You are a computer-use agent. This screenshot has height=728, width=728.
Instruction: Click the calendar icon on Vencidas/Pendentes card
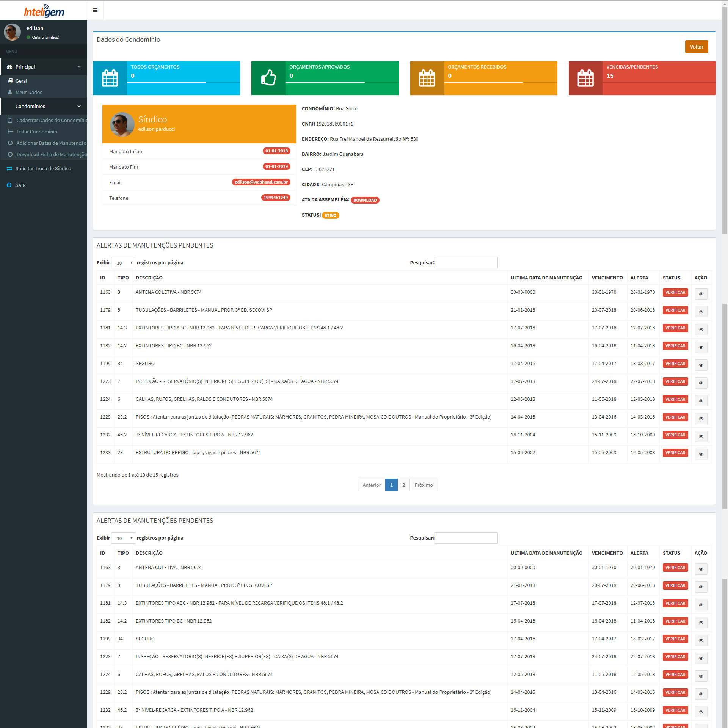(585, 78)
